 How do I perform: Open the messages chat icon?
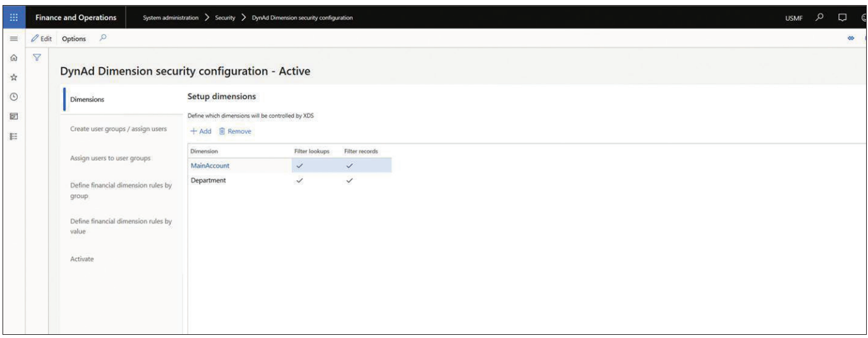point(841,17)
